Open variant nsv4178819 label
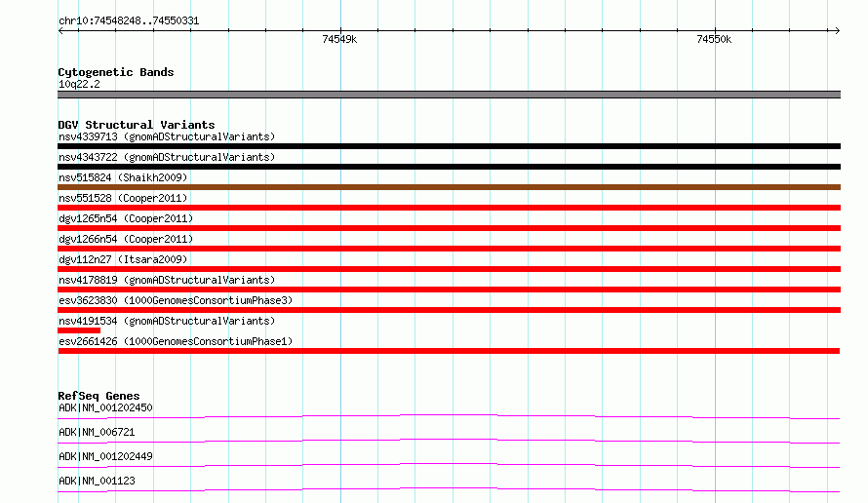The image size is (868, 503). (x=167, y=280)
